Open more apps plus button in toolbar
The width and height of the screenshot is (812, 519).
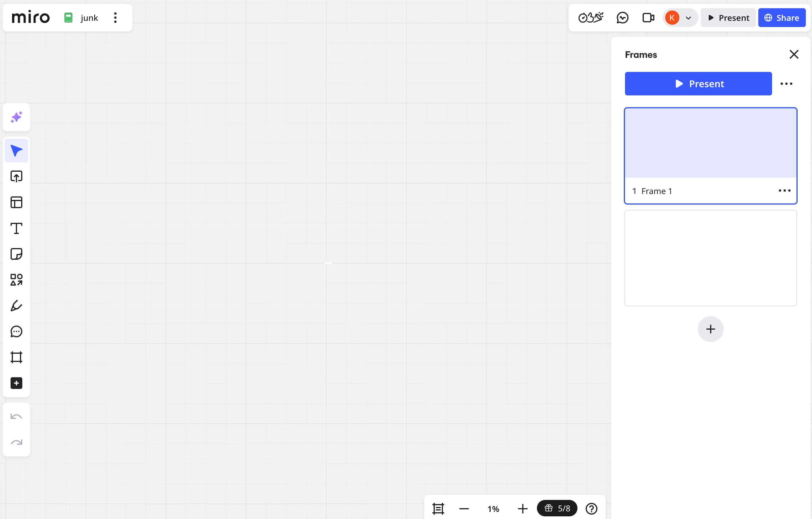tap(16, 383)
